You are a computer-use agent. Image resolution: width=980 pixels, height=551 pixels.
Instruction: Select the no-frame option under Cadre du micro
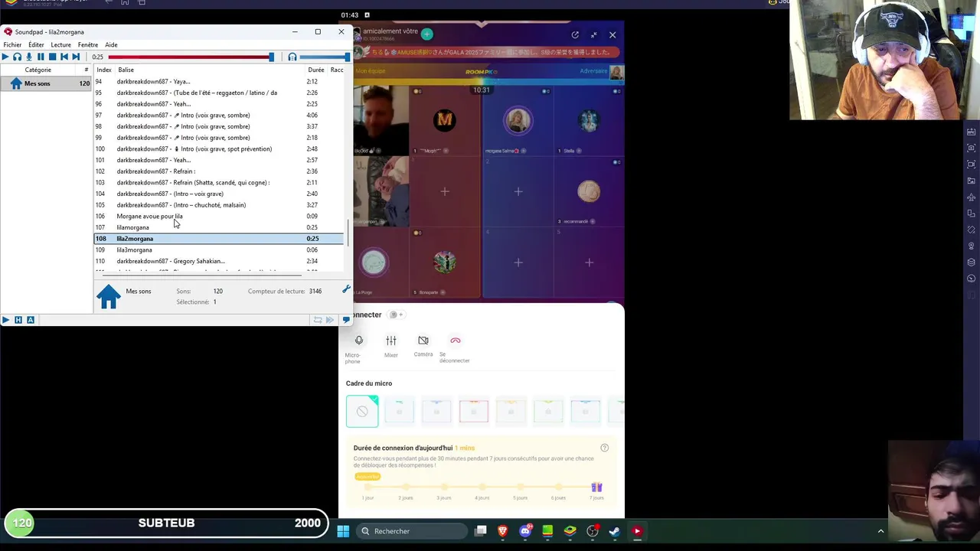coord(362,411)
